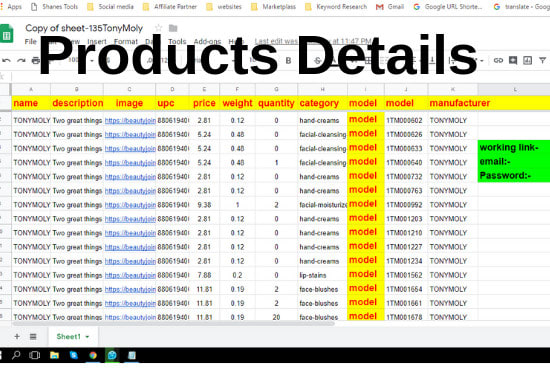Image resolution: width=550 pixels, height=370 pixels.
Task: Open the Add-ons menu
Action: [x=207, y=41]
